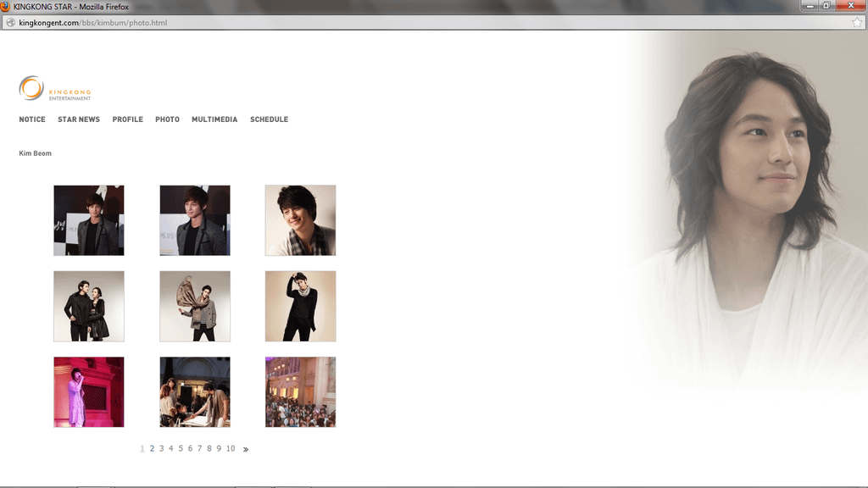Open autograph signing table thumbnail
The width and height of the screenshot is (868, 488).
(195, 391)
